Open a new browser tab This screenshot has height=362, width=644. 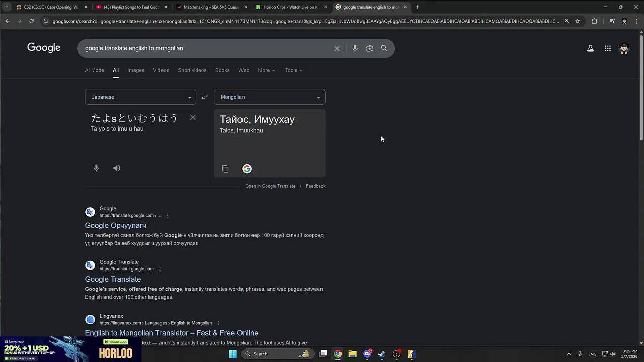coord(417,7)
